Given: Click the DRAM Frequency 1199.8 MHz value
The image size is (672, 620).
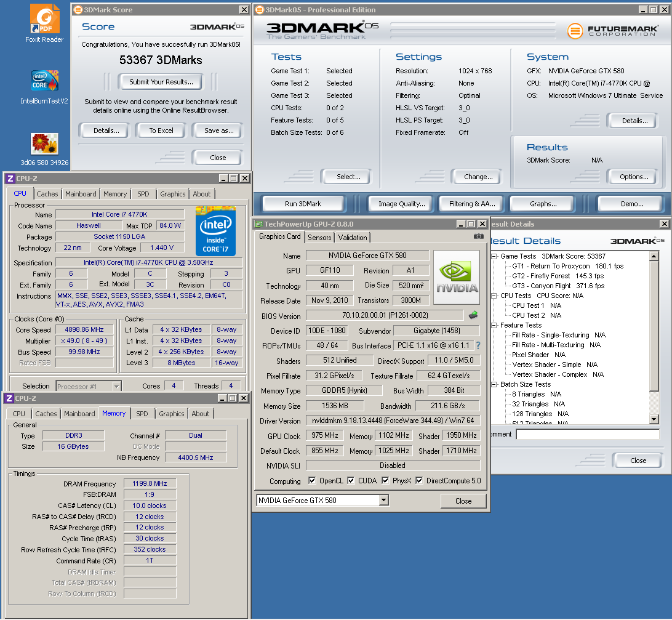Looking at the screenshot, I should 150,483.
